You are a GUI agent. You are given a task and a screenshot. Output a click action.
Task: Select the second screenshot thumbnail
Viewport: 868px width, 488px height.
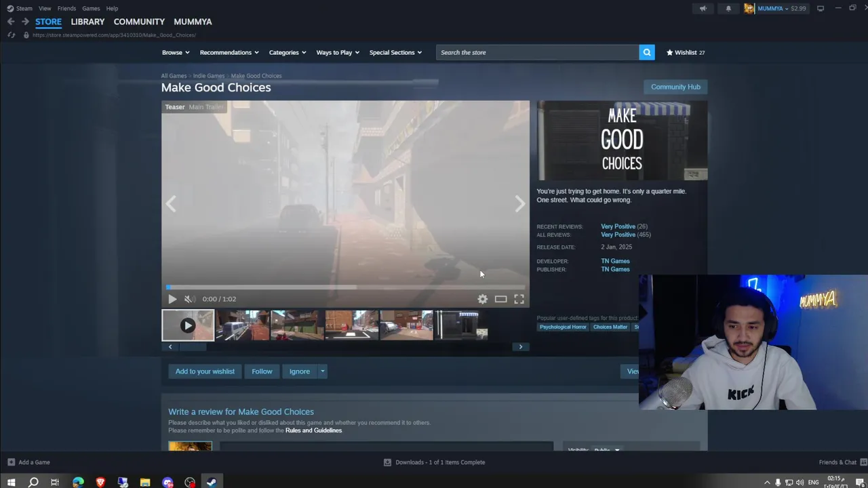tap(297, 325)
